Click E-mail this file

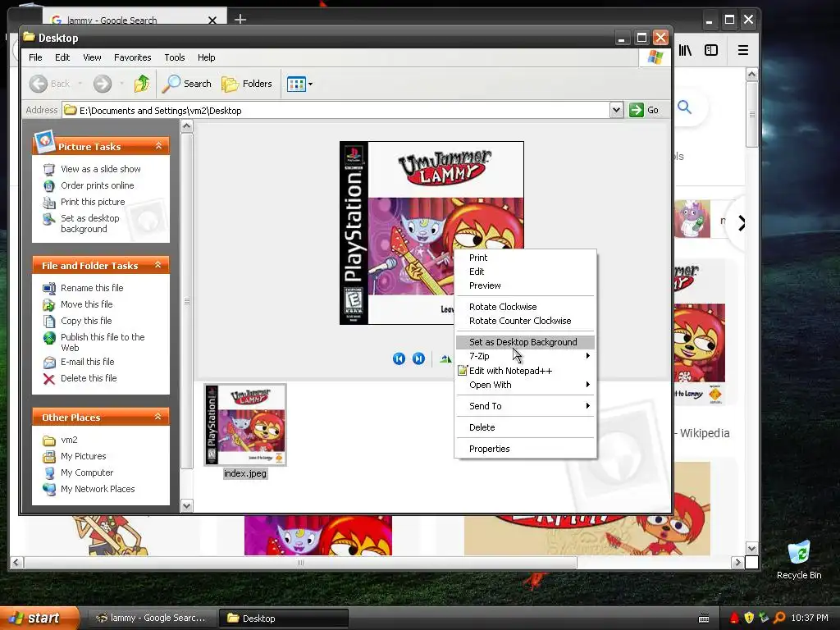87,362
